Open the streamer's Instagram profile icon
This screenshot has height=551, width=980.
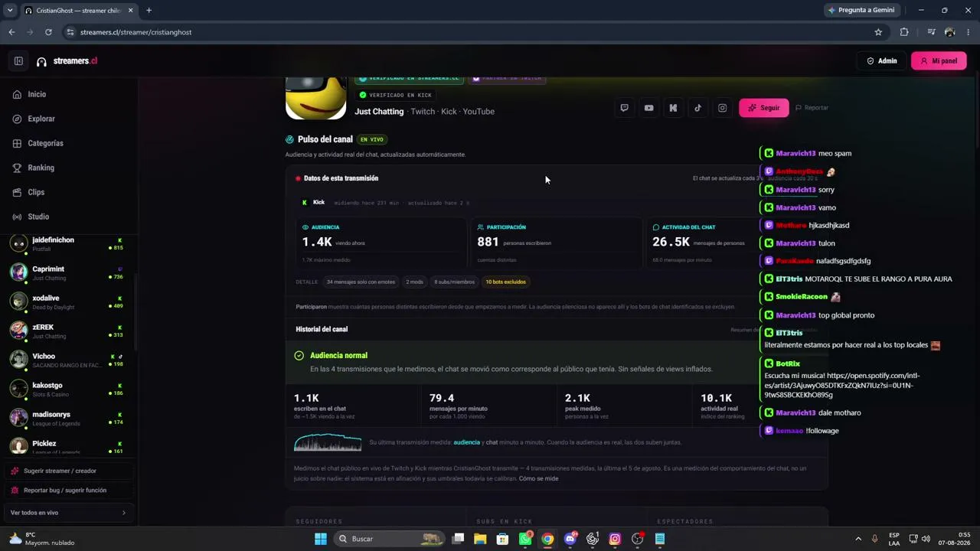coord(723,108)
